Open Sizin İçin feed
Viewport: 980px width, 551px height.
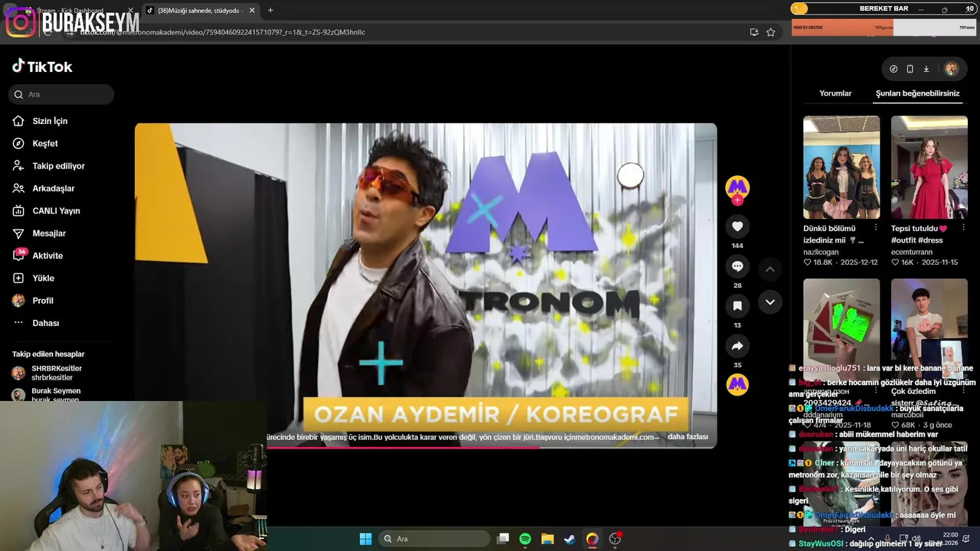tap(50, 121)
